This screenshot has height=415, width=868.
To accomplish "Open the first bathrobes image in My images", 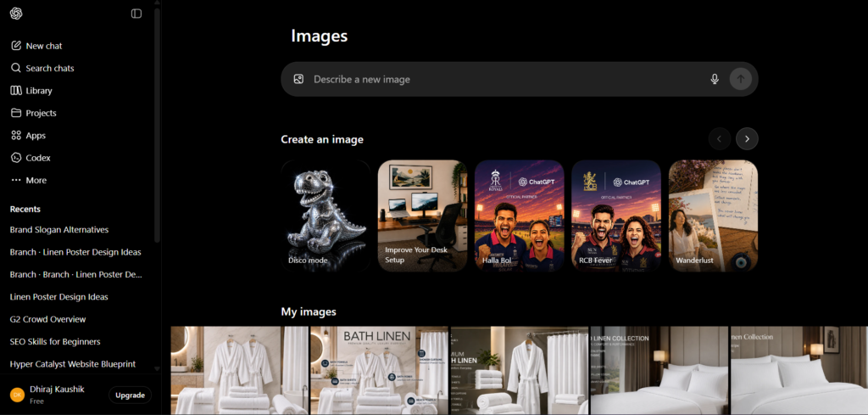I will (240, 370).
